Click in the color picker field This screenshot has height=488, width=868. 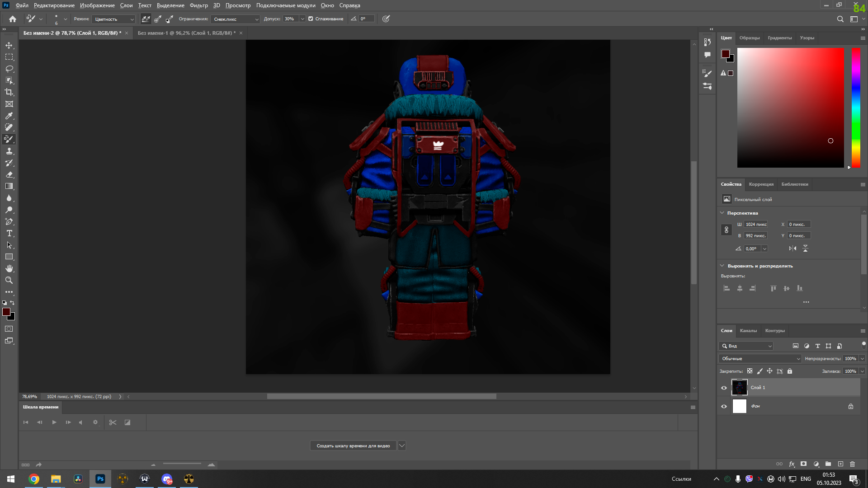pos(791,108)
